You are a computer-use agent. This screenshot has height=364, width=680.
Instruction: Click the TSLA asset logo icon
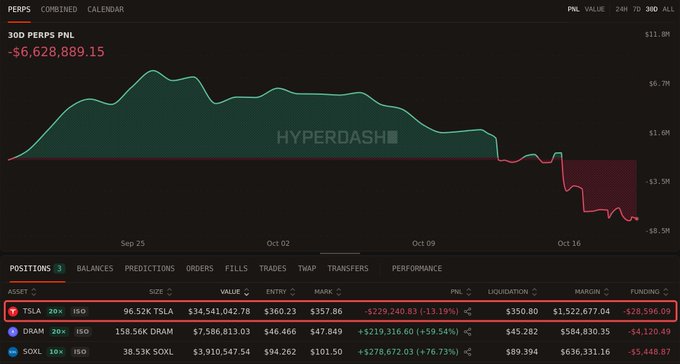pyautogui.click(x=13, y=312)
